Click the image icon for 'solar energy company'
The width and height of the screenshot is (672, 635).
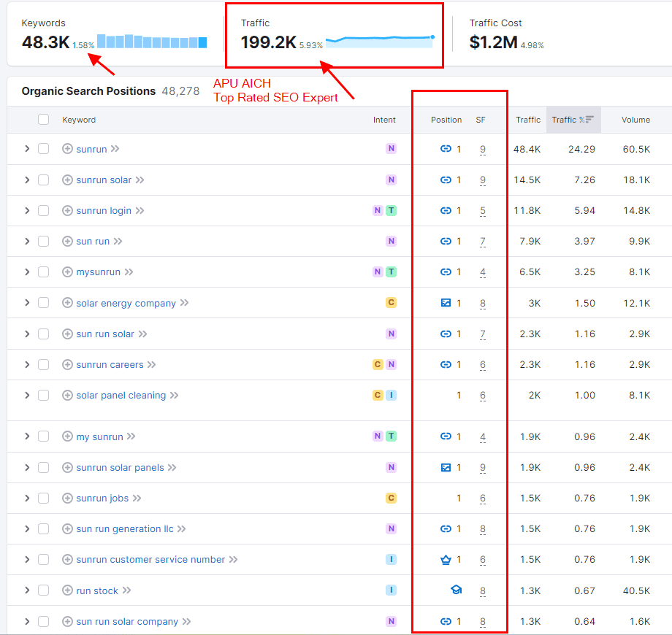(x=446, y=303)
